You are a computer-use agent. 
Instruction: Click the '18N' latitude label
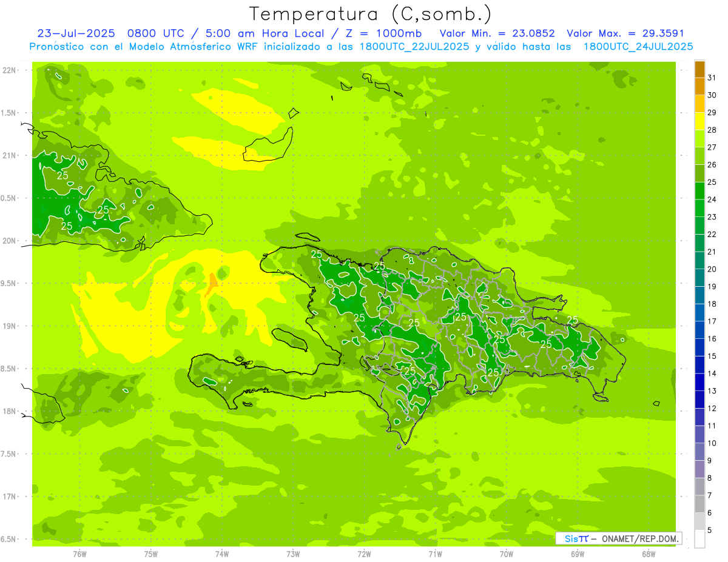click(x=10, y=411)
